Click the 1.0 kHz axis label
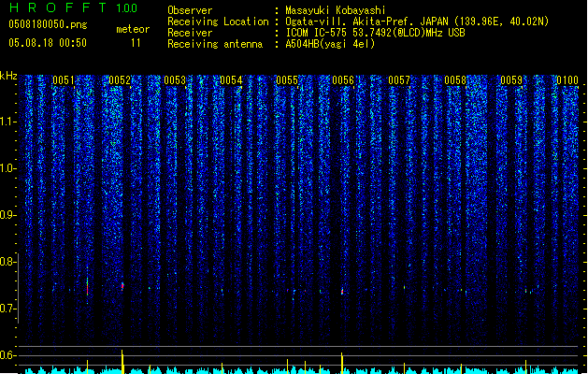588x374 pixels. 8,168
